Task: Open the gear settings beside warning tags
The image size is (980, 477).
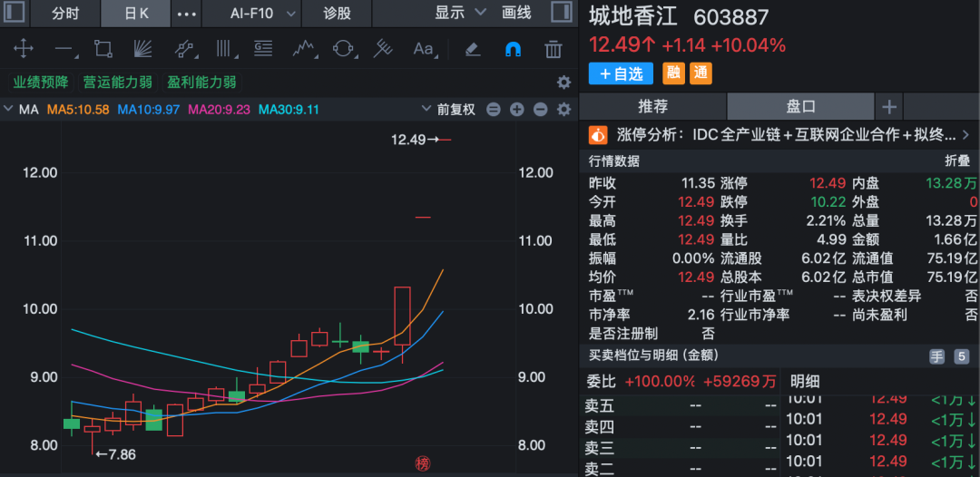Action: click(x=563, y=83)
